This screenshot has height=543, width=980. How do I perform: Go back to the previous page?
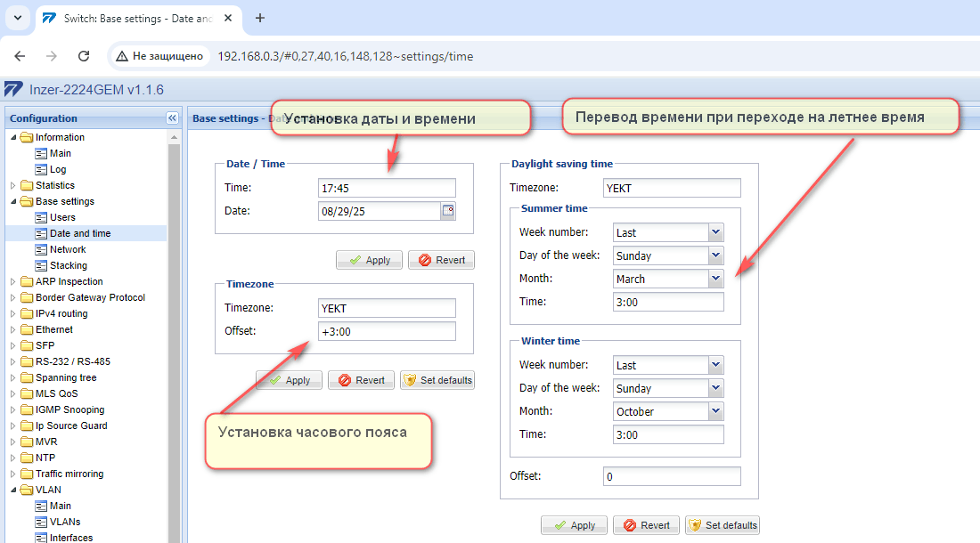click(x=20, y=56)
